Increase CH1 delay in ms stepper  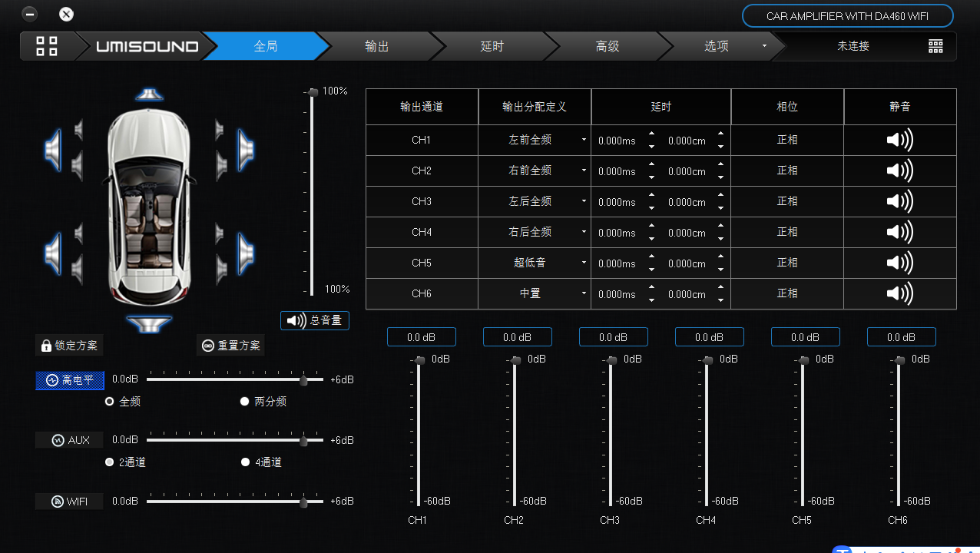(651, 134)
